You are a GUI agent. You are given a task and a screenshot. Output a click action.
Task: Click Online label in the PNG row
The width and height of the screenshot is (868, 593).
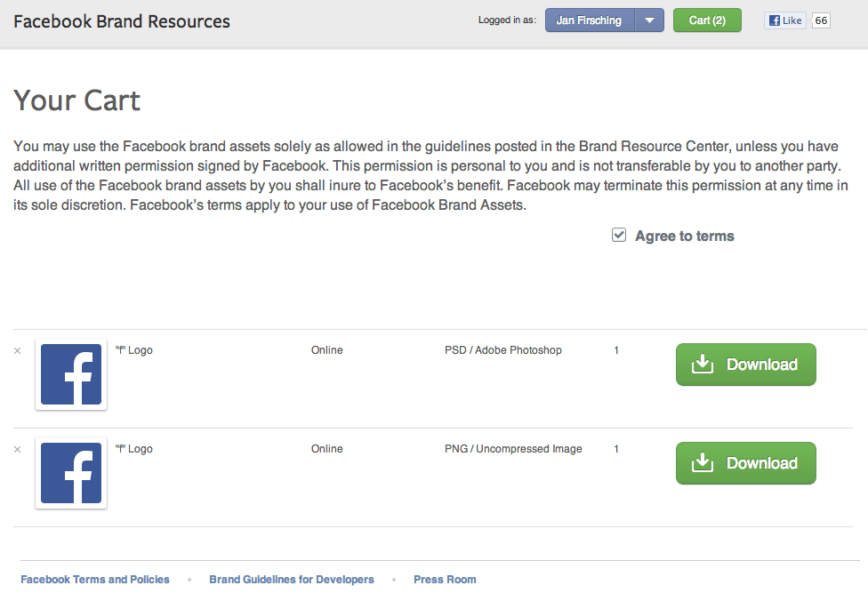(326, 449)
